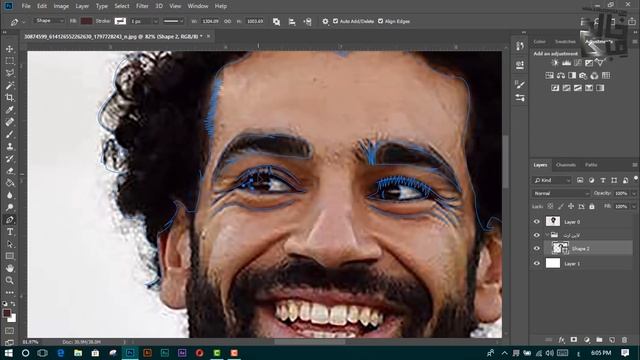Image resolution: width=640 pixels, height=360 pixels.
Task: Select the Lasso tool
Action: 9,73
